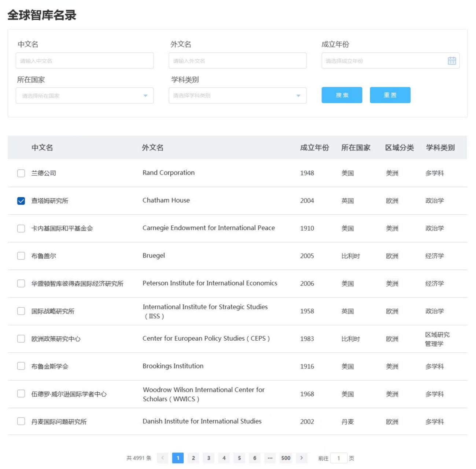Click the year 2005 cell
The image size is (476, 469).
tap(307, 256)
